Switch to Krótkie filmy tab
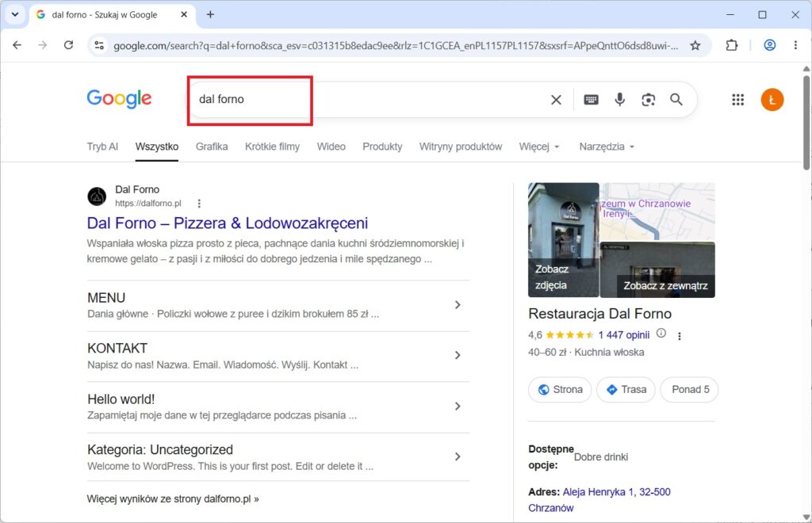This screenshot has width=812, height=523. [x=272, y=147]
